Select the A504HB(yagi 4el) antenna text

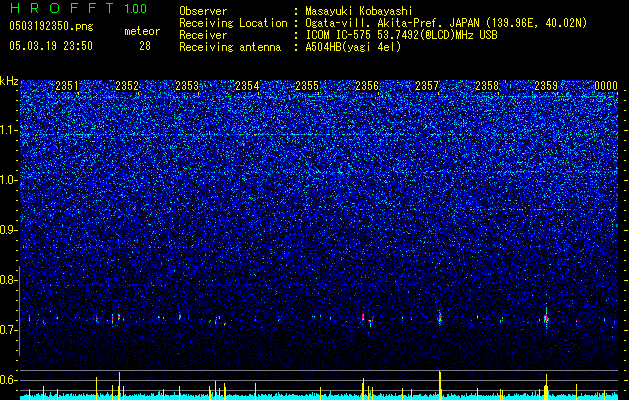click(x=353, y=47)
